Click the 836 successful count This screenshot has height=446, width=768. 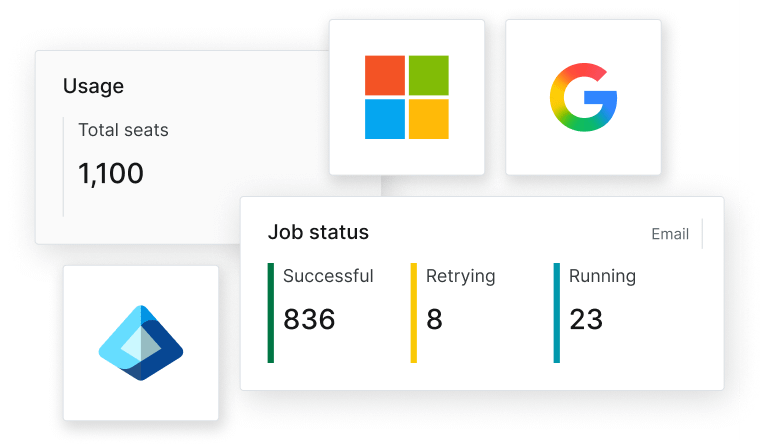[x=309, y=319]
